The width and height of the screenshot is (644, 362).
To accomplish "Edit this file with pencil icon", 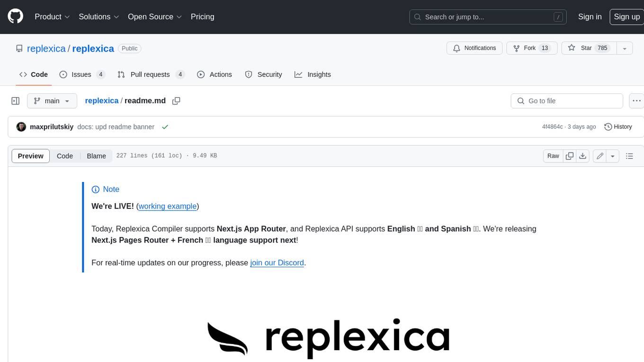I will click(x=600, y=156).
